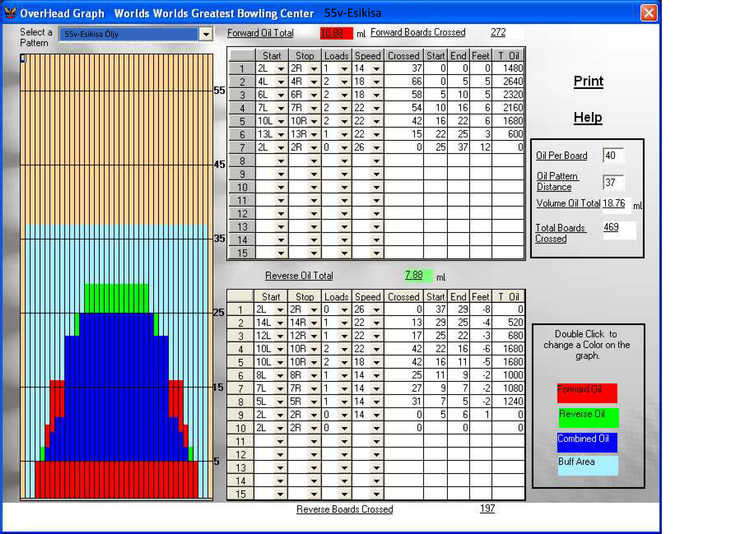756x534 pixels.
Task: Click the Combined Oil blue color swatch
Action: point(587,442)
